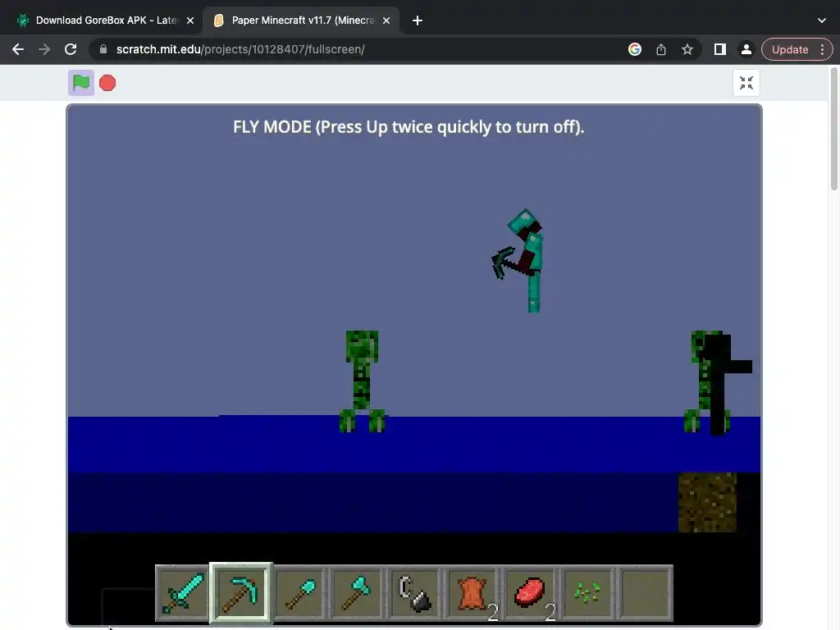Click the Google icon in address bar
This screenshot has height=630, width=840.
pyautogui.click(x=635, y=49)
